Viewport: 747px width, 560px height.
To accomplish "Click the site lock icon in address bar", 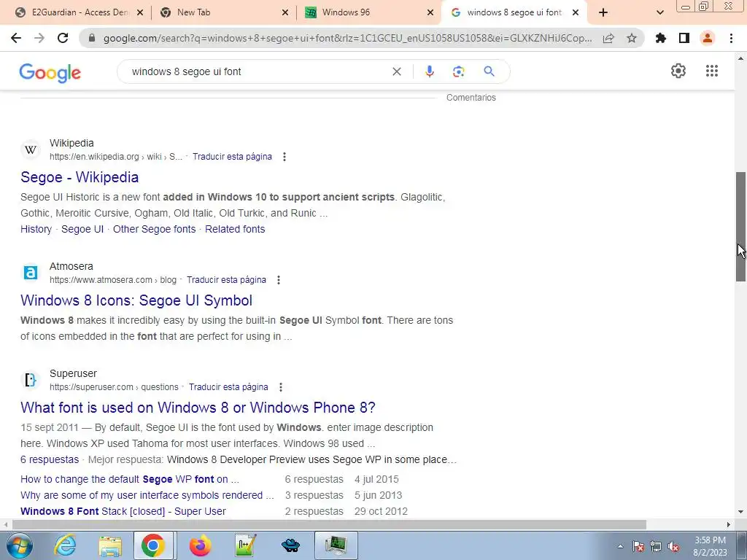I will pos(92,38).
